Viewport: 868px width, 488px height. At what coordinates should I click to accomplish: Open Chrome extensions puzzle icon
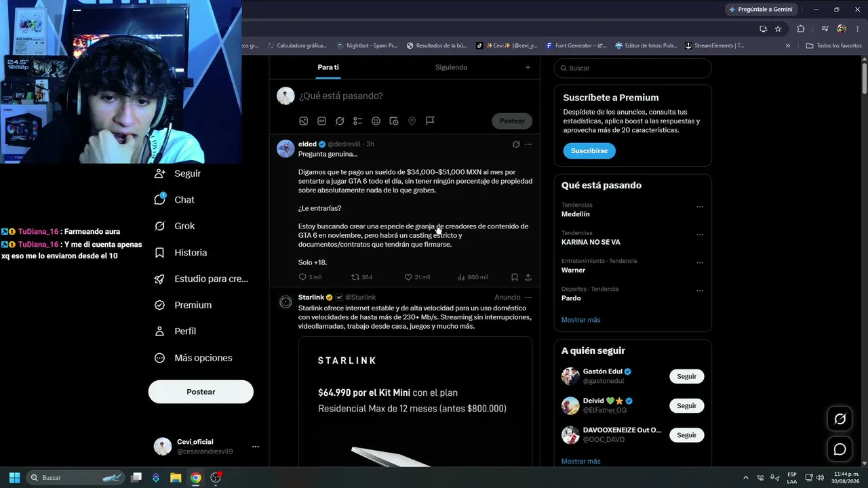801,28
